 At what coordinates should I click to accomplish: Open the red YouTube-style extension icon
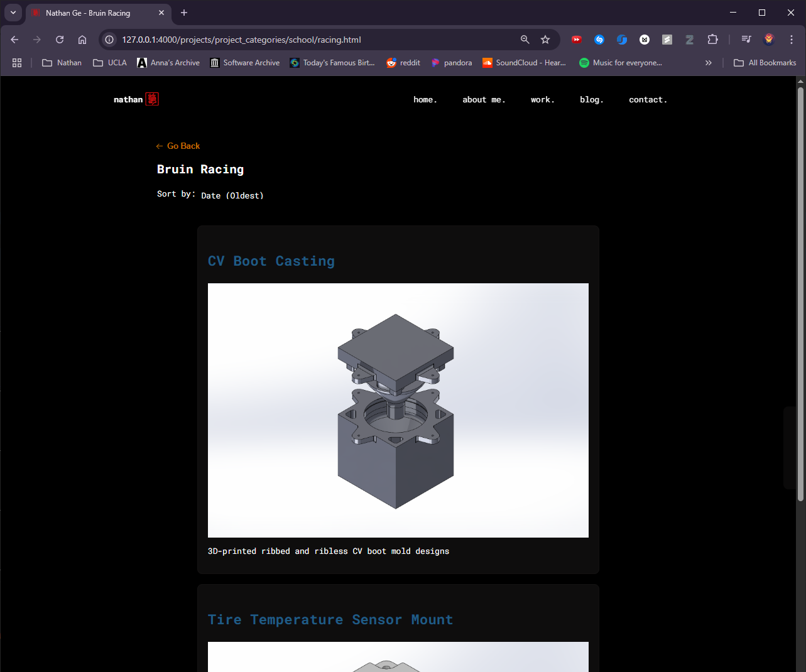pos(577,40)
